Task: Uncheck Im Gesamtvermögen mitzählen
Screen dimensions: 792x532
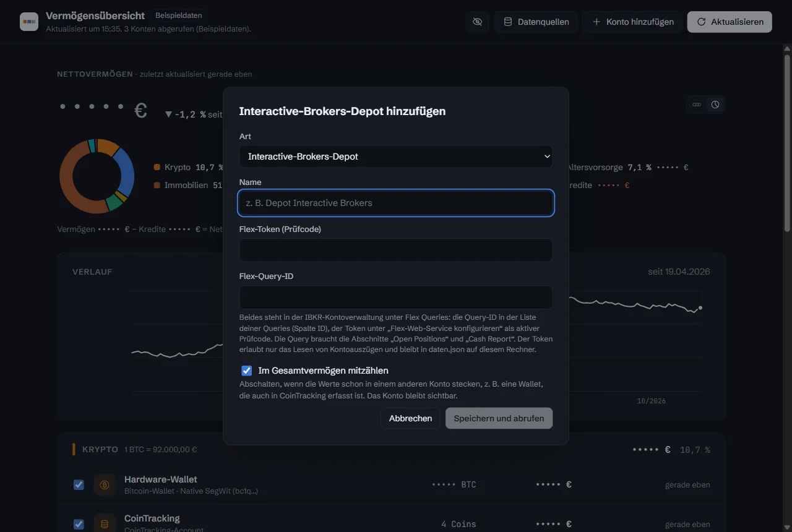Action: 247,371
